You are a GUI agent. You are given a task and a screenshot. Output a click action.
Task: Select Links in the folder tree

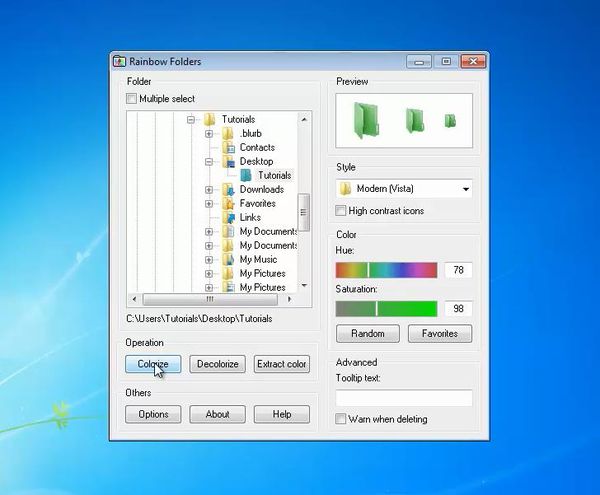click(250, 218)
